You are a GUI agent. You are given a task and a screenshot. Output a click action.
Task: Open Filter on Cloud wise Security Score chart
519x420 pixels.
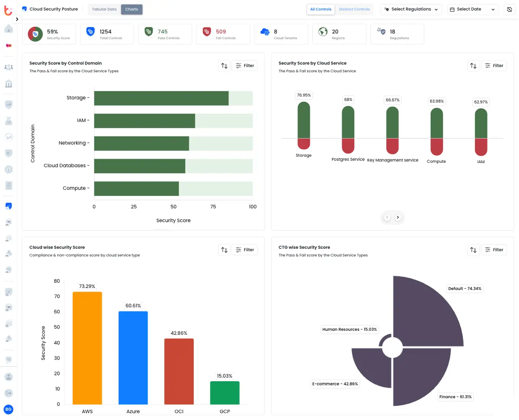coord(245,250)
